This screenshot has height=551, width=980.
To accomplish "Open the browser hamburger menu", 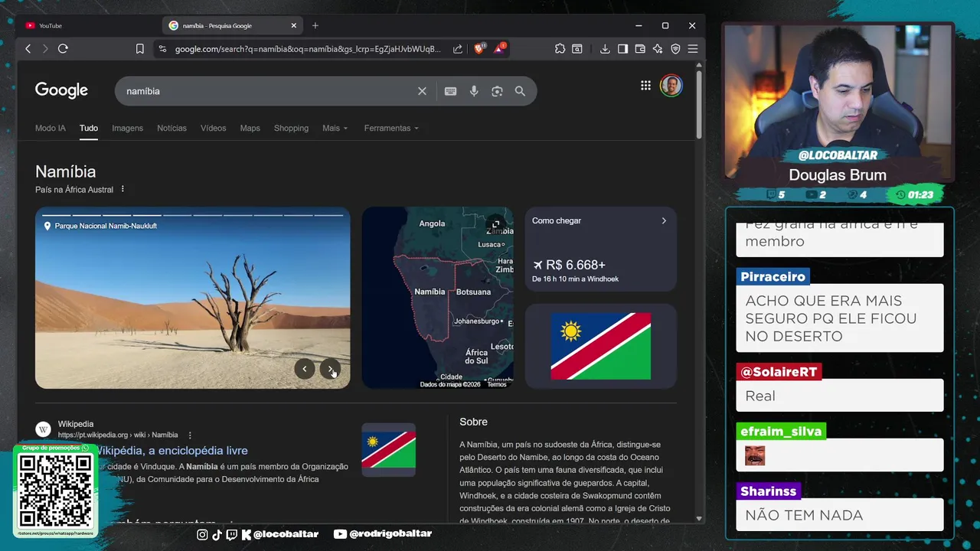I will pyautogui.click(x=693, y=49).
